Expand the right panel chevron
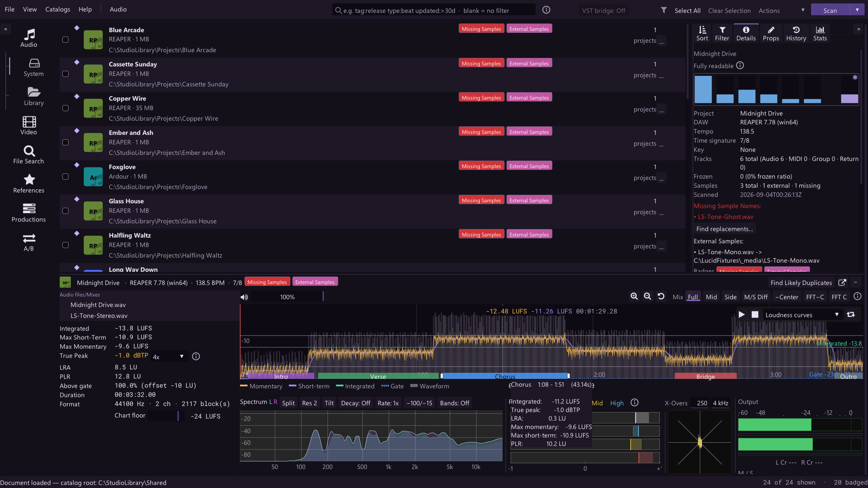The height and width of the screenshot is (488, 868). pyautogui.click(x=859, y=29)
